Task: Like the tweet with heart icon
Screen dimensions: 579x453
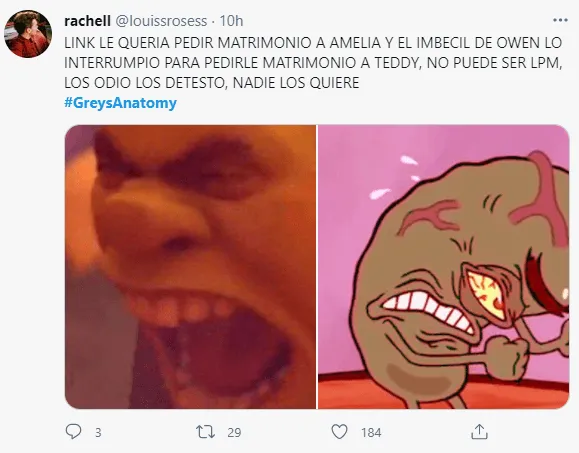Action: click(339, 432)
